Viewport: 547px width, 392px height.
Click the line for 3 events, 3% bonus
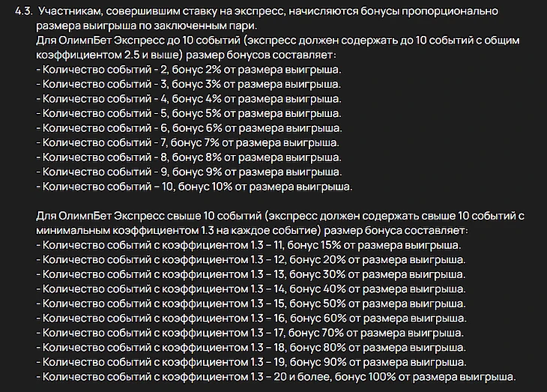[188, 84]
